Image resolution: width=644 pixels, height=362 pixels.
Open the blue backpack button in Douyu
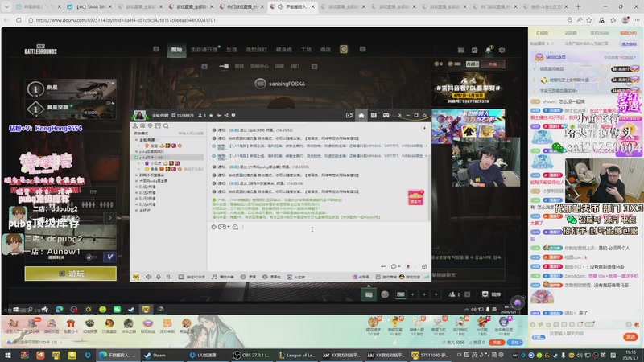coord(514,343)
